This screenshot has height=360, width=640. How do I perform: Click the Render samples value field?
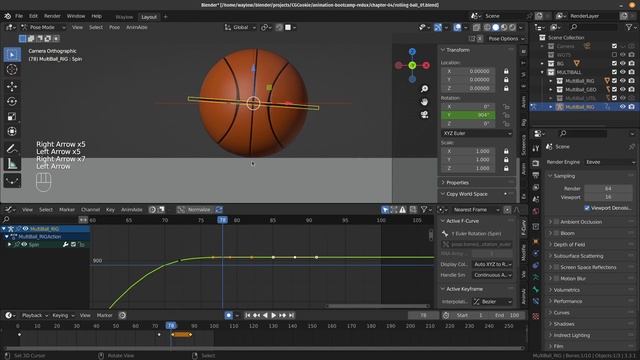pos(608,188)
